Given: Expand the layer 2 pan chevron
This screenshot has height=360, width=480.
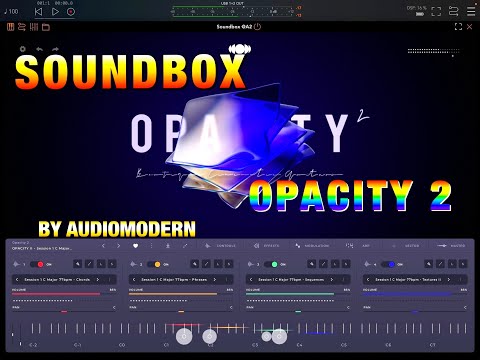Looking at the screenshot, I should coord(231,307).
